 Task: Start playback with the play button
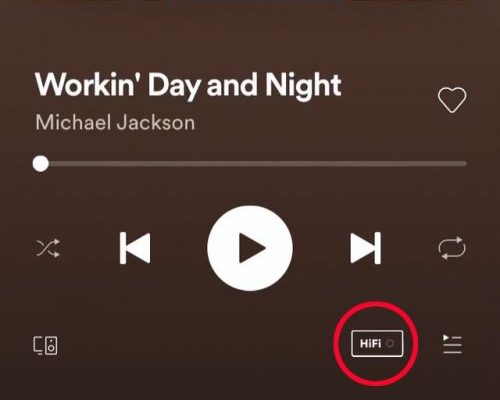click(x=250, y=248)
